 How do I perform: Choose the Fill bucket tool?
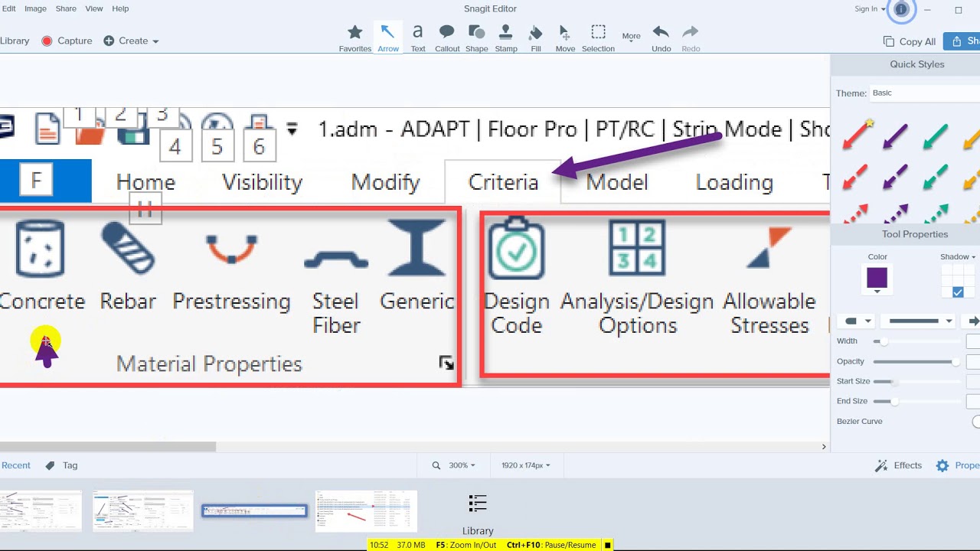[x=536, y=38]
